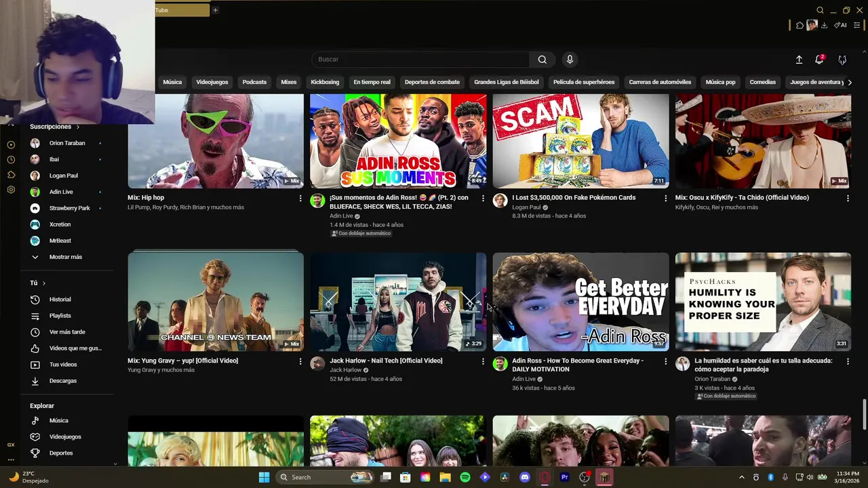Open the Opera GX extensions sidebar icon
868x488 pixels.
(11, 174)
